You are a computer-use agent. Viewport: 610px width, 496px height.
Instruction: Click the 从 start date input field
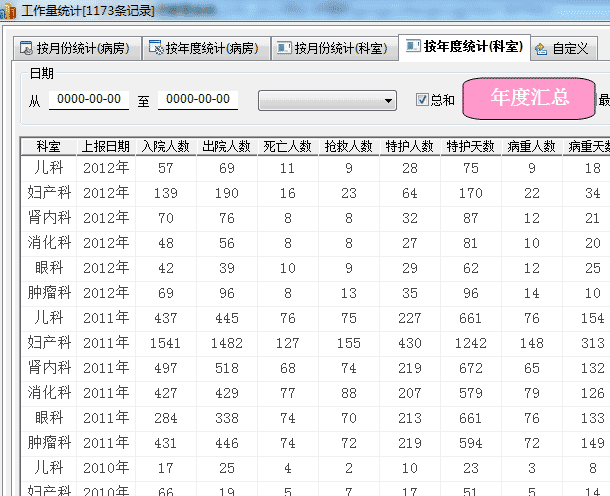(x=88, y=100)
